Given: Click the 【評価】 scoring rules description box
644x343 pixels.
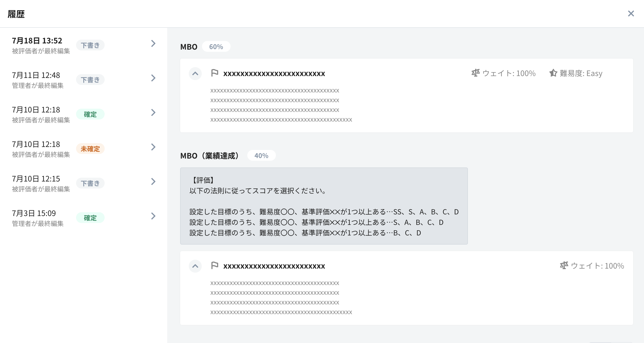Looking at the screenshot, I should click(324, 206).
